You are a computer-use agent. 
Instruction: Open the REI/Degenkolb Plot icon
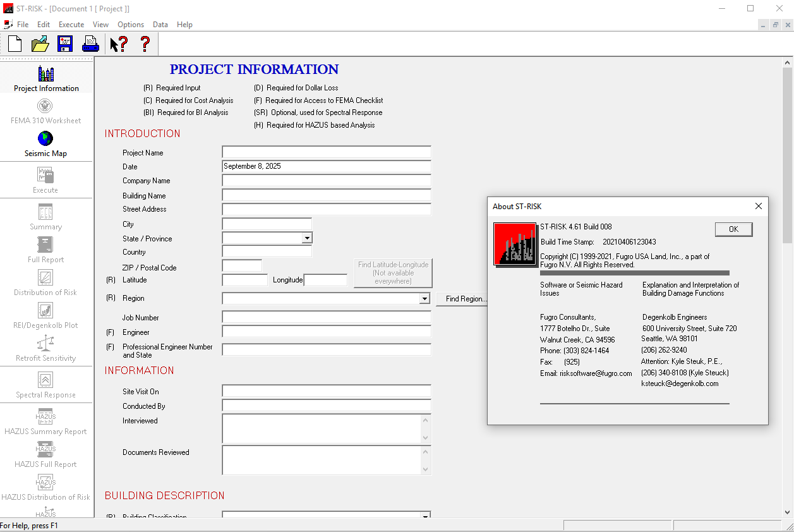(45, 310)
